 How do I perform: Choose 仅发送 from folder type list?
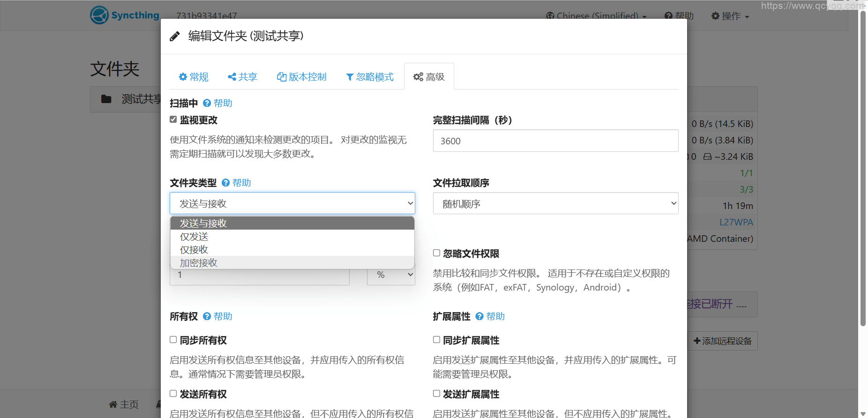(194, 237)
